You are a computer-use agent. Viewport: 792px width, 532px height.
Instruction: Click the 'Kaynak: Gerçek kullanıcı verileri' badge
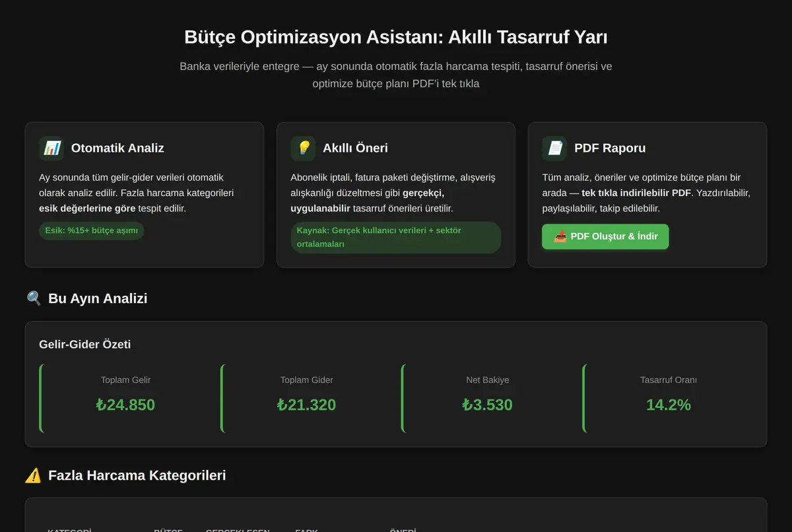pos(395,238)
